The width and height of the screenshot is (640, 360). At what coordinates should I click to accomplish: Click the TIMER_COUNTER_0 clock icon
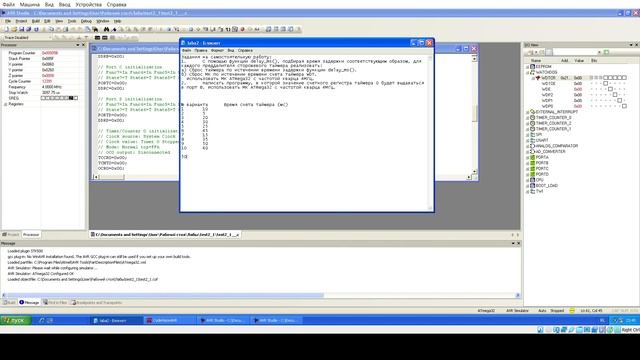(533, 117)
